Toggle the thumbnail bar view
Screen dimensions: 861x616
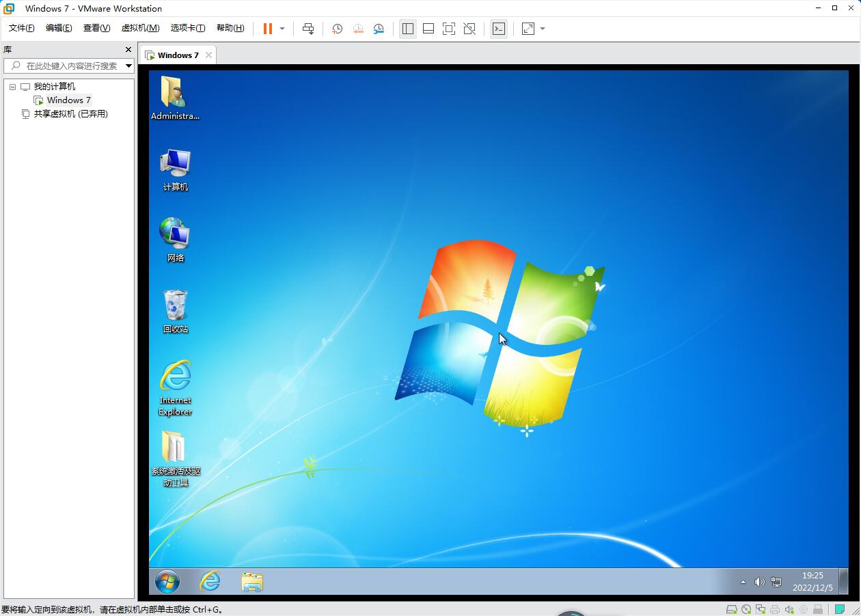pos(428,29)
